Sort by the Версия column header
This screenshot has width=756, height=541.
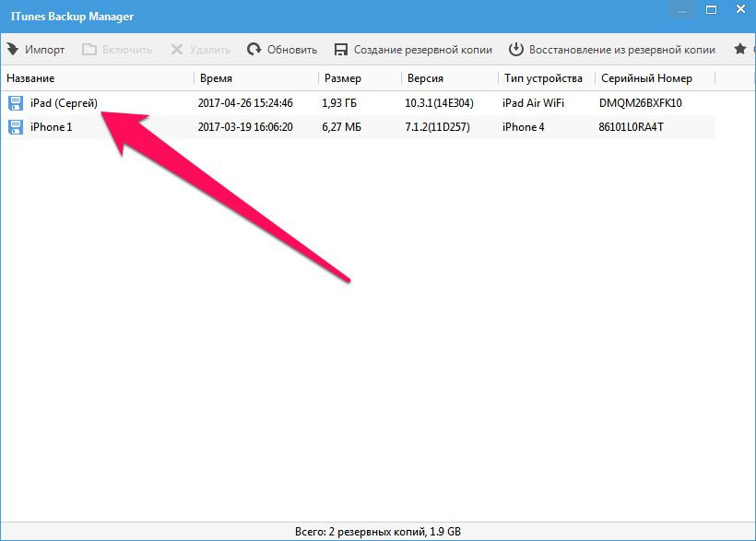click(x=425, y=78)
